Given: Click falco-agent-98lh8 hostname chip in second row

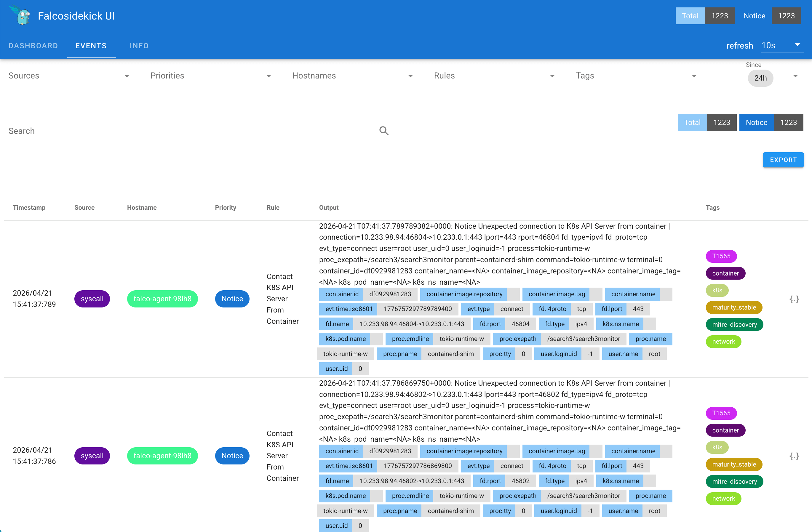Looking at the screenshot, I should [x=162, y=456].
